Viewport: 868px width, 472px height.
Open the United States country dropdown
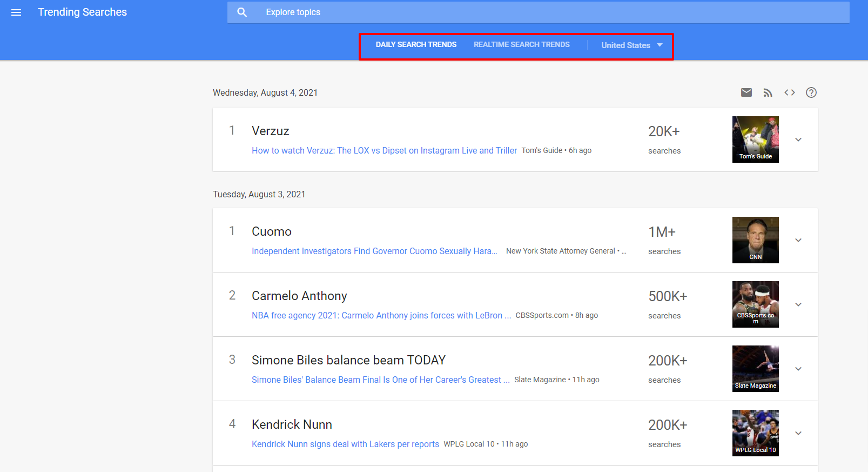(631, 45)
